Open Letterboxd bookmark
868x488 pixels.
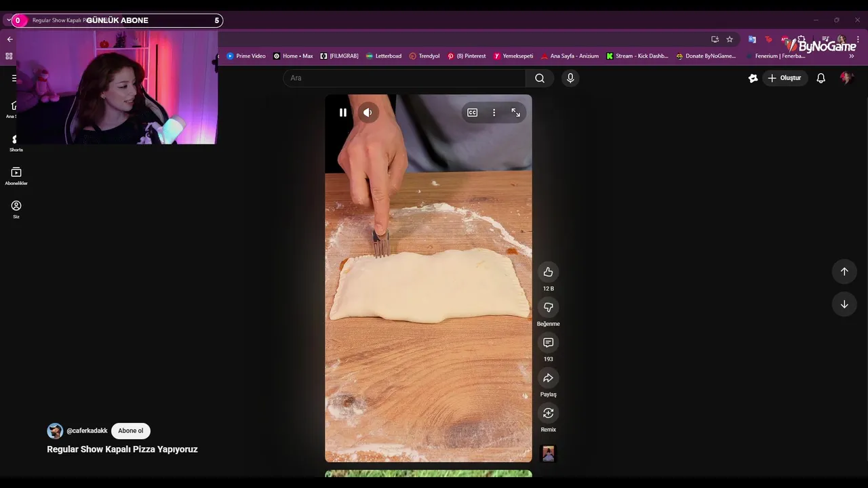384,56
